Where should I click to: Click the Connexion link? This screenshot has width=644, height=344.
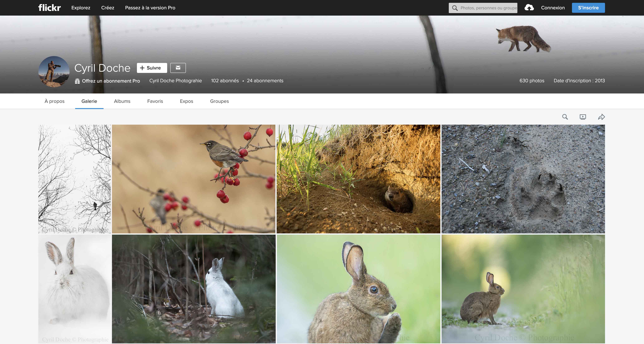553,8
